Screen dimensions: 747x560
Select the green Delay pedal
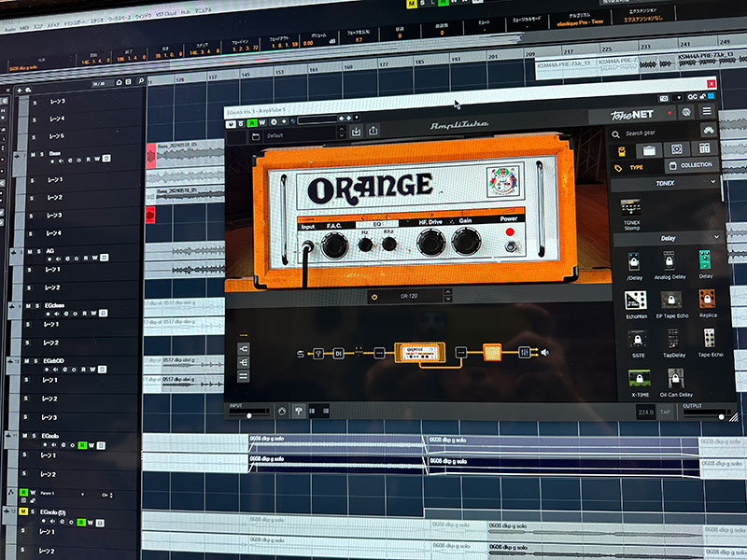pyautogui.click(x=705, y=264)
